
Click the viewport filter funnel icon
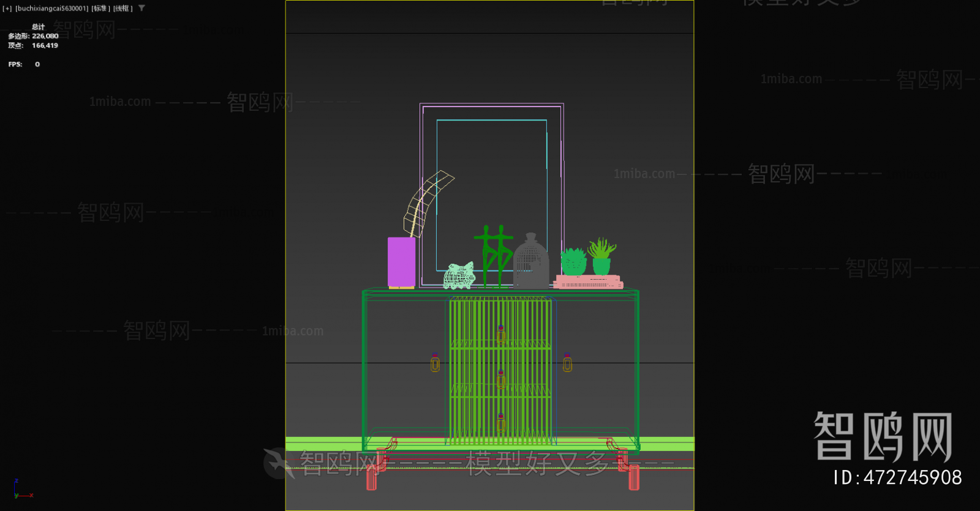point(141,8)
